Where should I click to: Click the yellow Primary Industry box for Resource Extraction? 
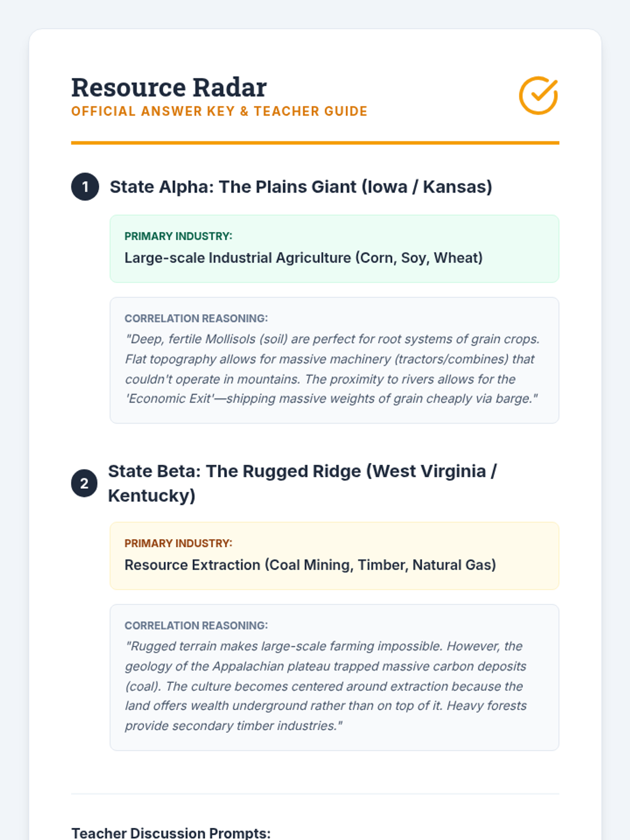click(x=334, y=556)
